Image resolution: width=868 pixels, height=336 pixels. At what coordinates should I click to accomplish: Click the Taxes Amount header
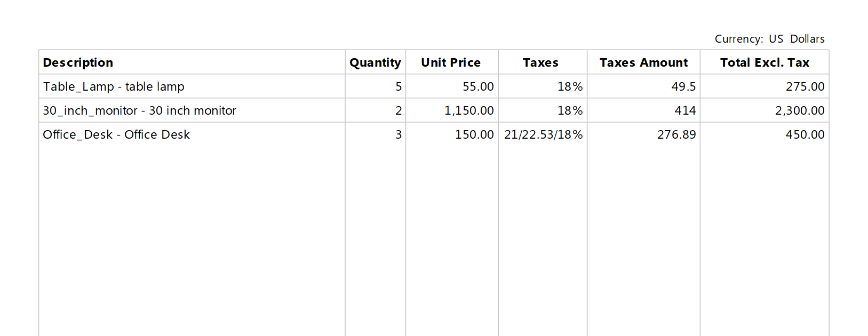coord(644,63)
